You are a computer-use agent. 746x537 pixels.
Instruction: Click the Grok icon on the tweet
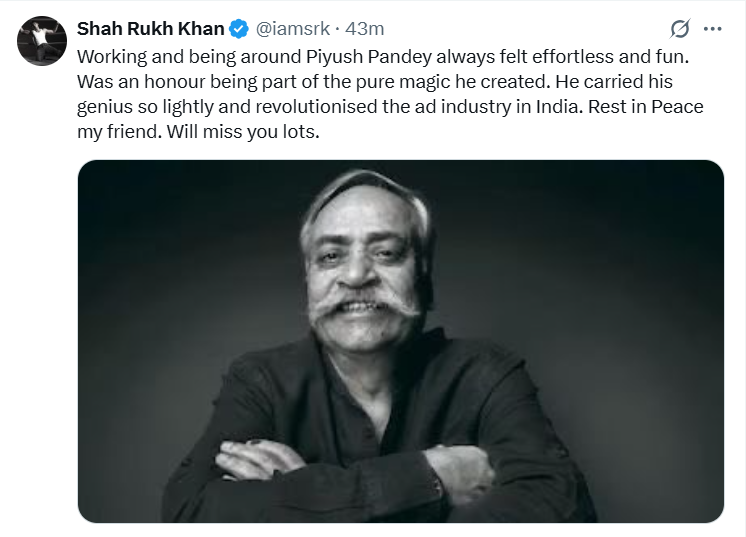[681, 28]
